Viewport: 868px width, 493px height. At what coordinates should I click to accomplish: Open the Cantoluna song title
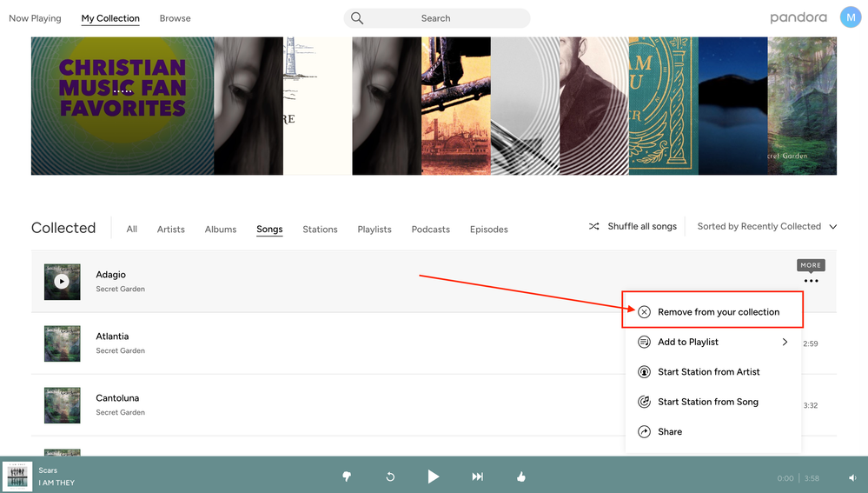pos(117,397)
